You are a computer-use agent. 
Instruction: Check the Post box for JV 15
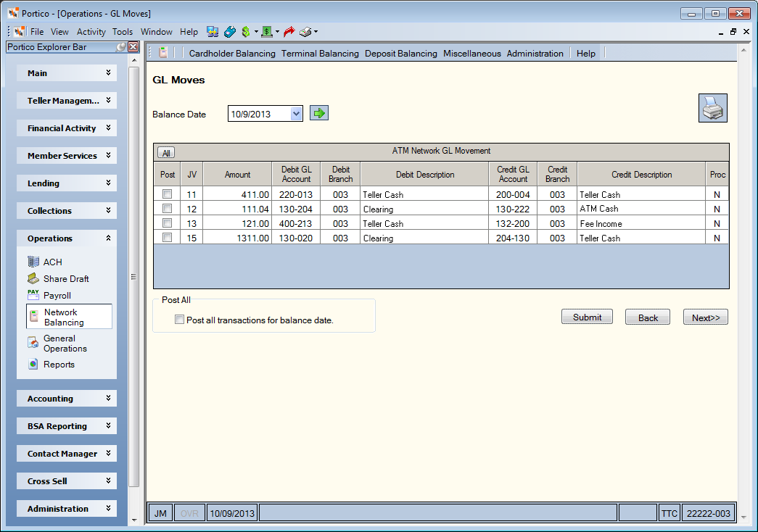168,238
